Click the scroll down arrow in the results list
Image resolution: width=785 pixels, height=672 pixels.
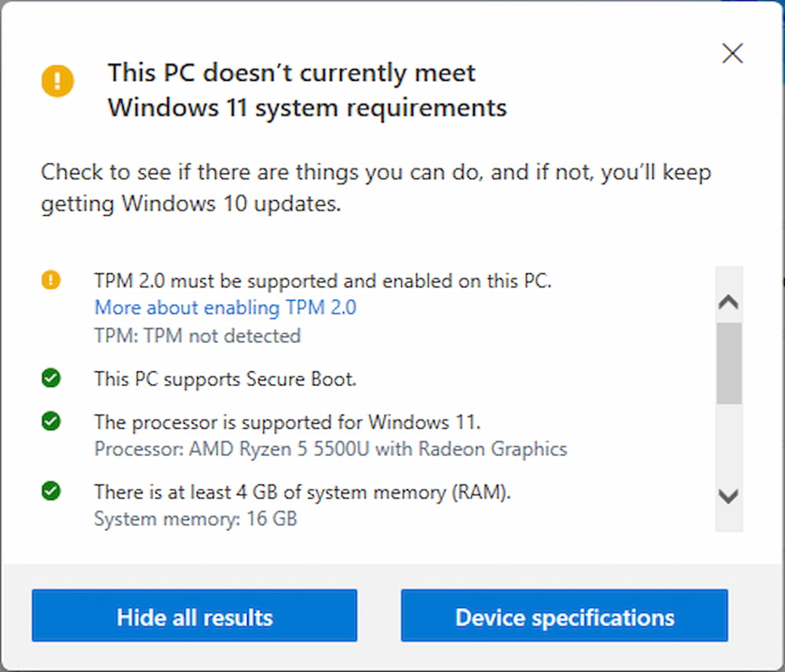click(x=728, y=496)
